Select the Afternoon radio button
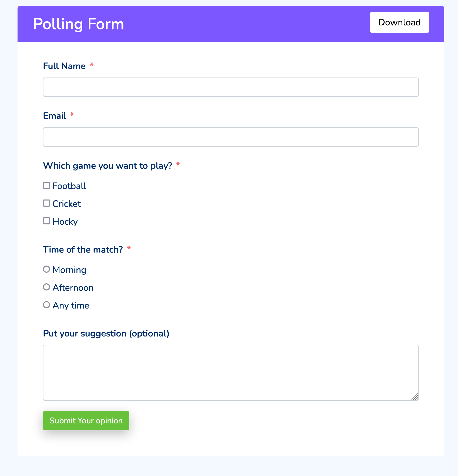 [47, 287]
